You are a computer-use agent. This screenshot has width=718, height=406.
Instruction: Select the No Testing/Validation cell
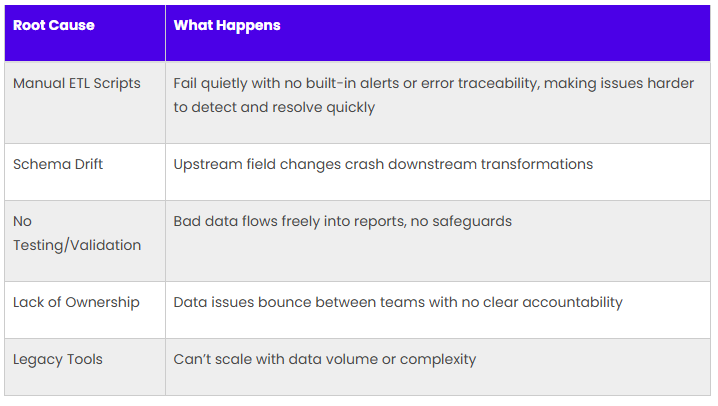click(x=85, y=241)
